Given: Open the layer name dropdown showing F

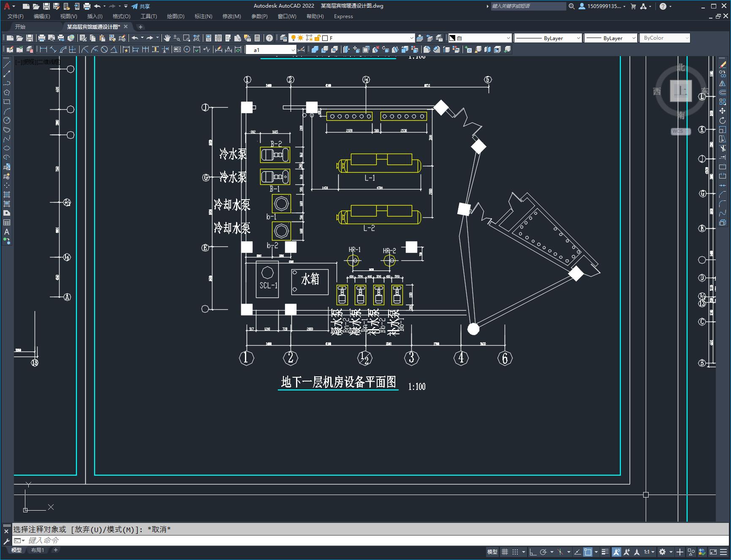Looking at the screenshot, I should click(351, 38).
